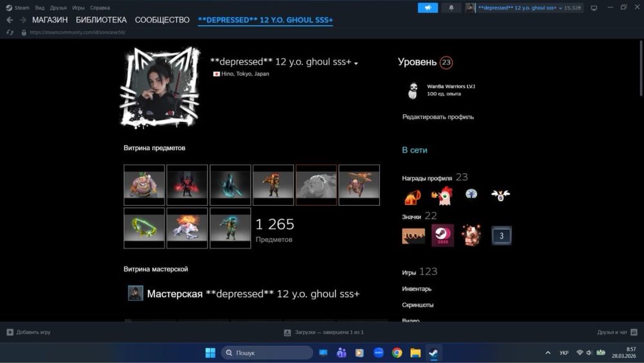Viewport: 644px width, 363px height.
Task: Click the level 23 badge circle
Action: tap(446, 63)
